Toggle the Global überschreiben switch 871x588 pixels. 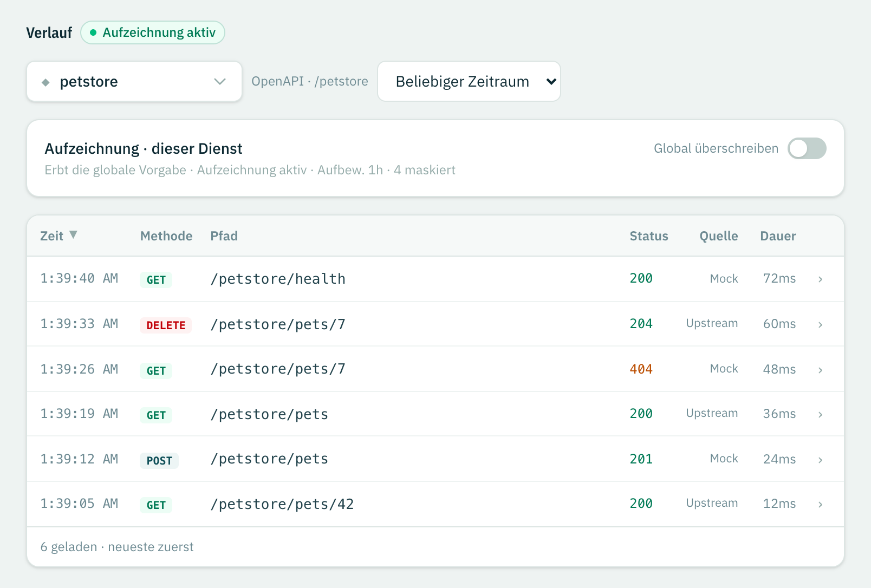pos(807,148)
